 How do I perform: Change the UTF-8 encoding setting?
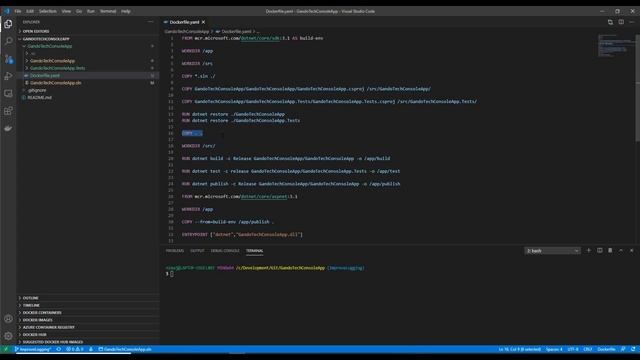pos(573,349)
